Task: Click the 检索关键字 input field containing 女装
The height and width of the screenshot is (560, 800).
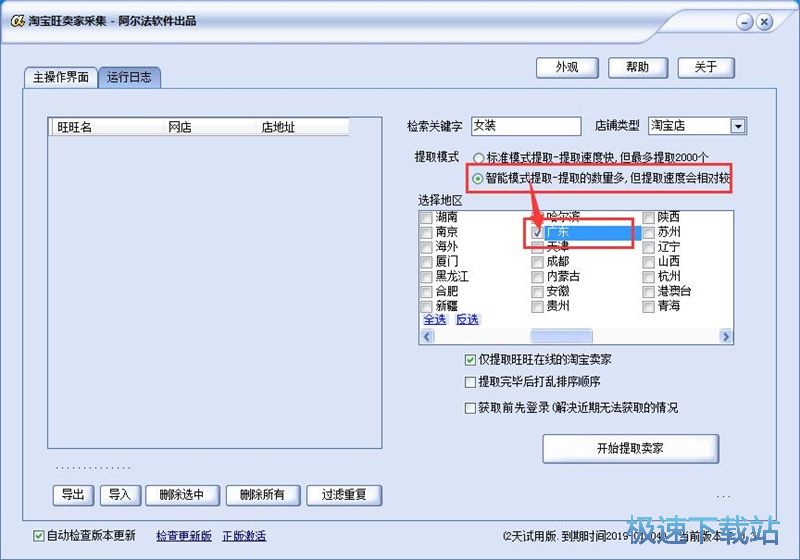Action: pyautogui.click(x=526, y=126)
